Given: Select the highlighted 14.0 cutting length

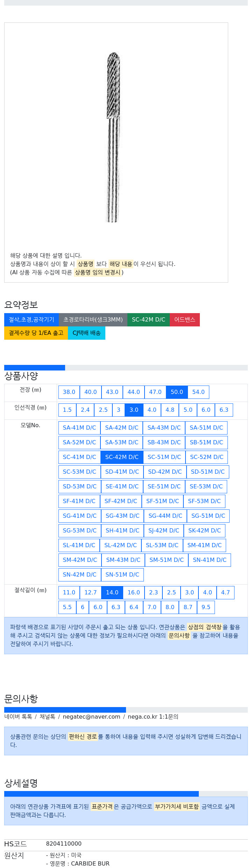Looking at the screenshot, I should [112, 593].
